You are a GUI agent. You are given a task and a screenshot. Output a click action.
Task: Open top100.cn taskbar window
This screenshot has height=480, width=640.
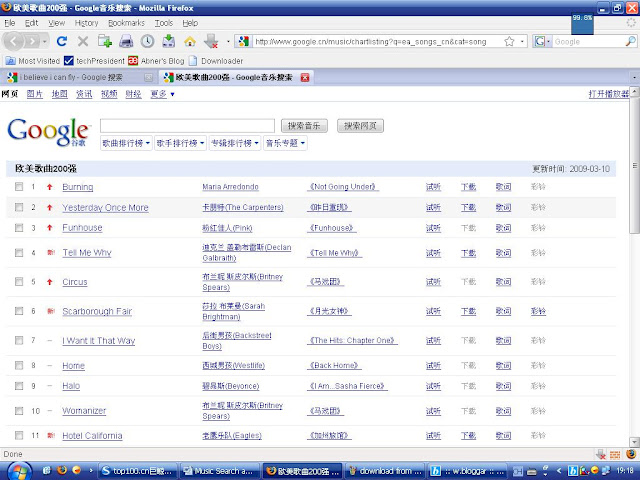138,471
